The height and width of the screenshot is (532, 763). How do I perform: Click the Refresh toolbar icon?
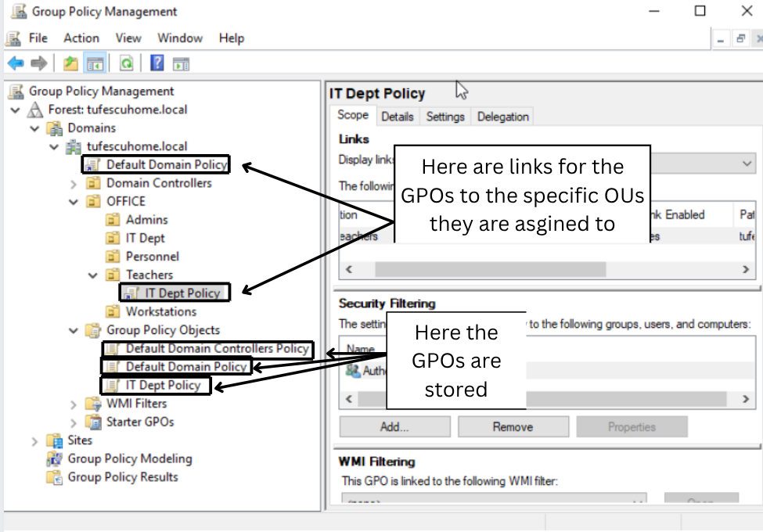[127, 63]
